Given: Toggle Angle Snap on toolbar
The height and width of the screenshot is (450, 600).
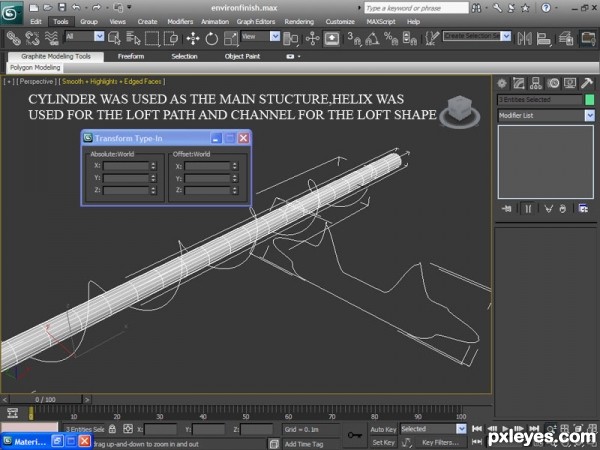Looking at the screenshot, I should (x=372, y=38).
